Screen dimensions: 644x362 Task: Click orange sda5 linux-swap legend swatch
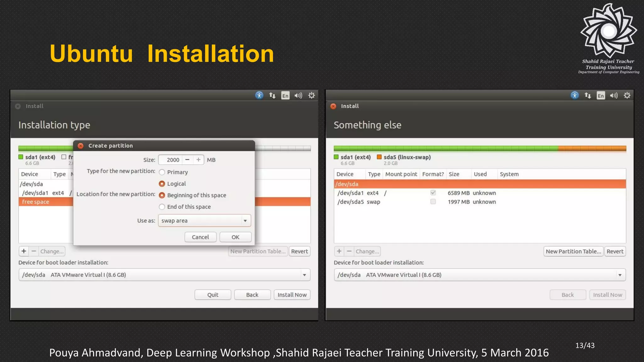[379, 157]
